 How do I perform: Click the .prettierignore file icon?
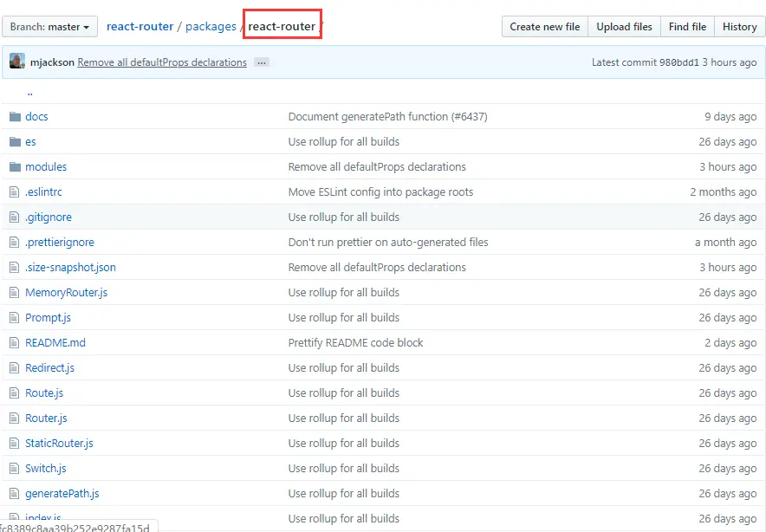pyautogui.click(x=15, y=243)
